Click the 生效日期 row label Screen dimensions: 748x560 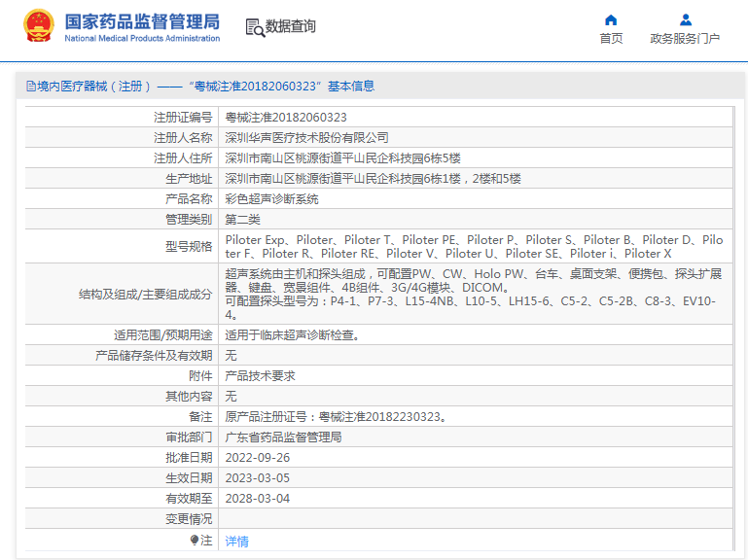pos(189,478)
